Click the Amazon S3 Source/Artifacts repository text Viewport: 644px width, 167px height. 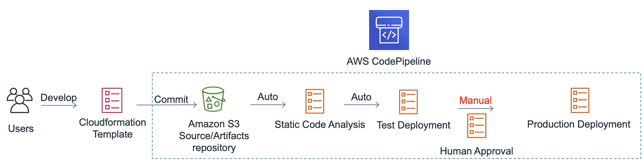tap(214, 136)
